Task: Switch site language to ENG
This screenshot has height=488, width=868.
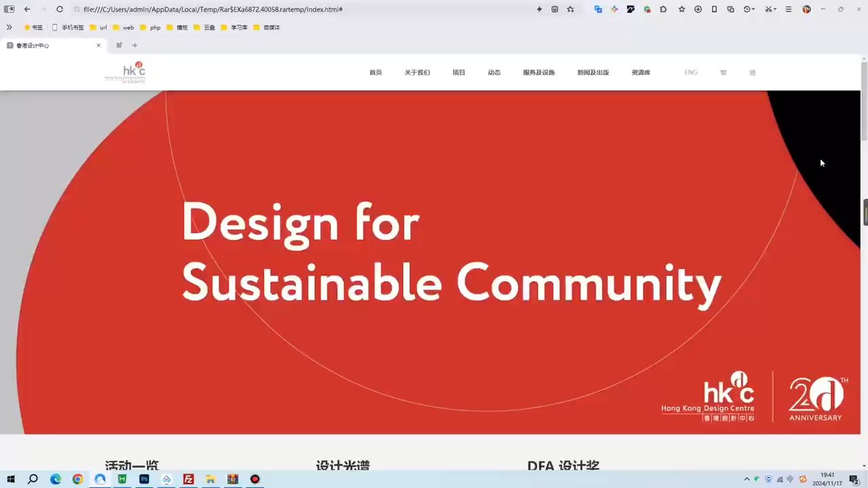Action: pyautogui.click(x=691, y=73)
